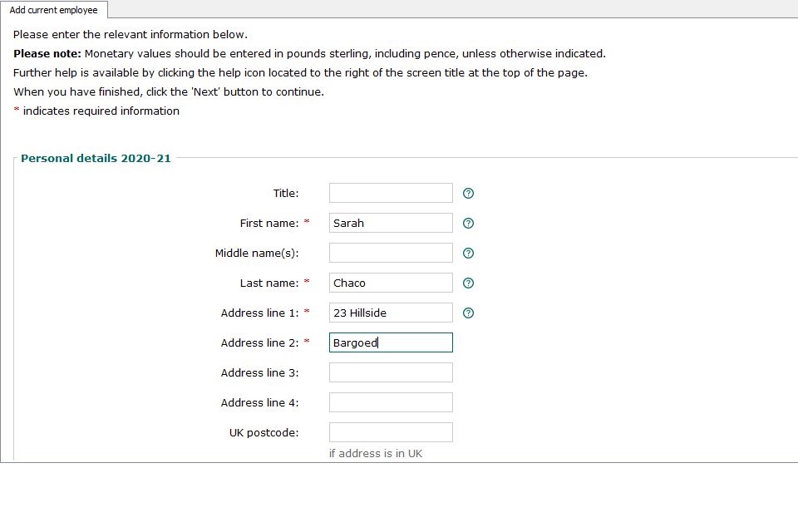Open help for Middle name(s)

[468, 253]
